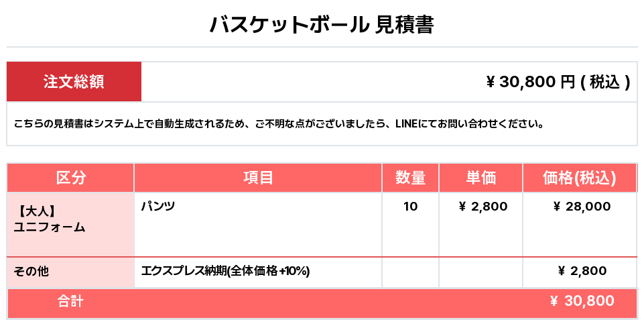Screen dimensions: 644x326
Task: Click the 【大人】ユニフォーム category cell
Action: click(70, 225)
